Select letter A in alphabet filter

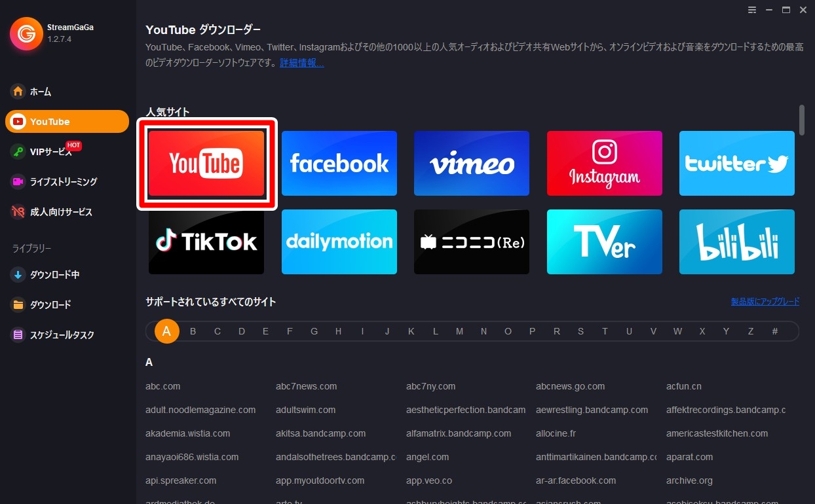pos(166,331)
